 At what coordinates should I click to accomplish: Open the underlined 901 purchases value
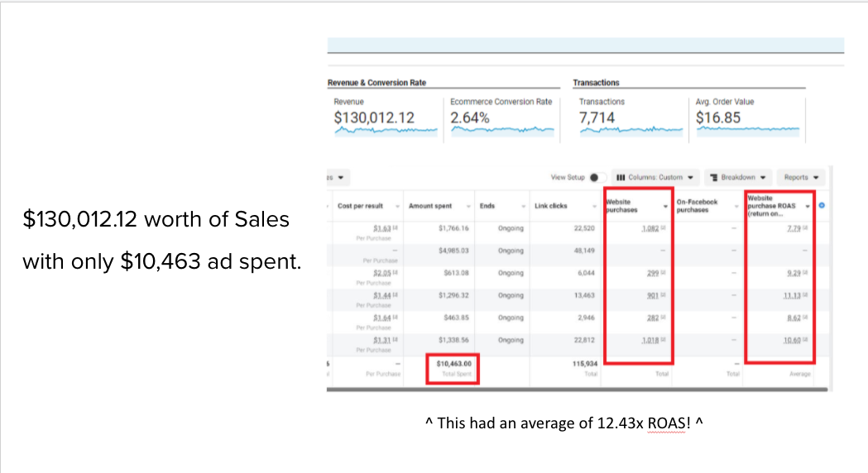650,295
